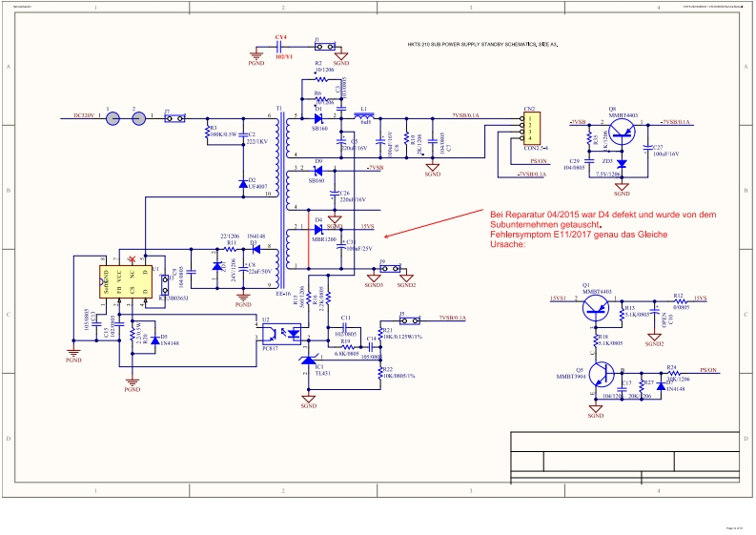This screenshot has width=756, height=535.
Task: Select the D1 SB160 diode symbol
Action: [317, 118]
